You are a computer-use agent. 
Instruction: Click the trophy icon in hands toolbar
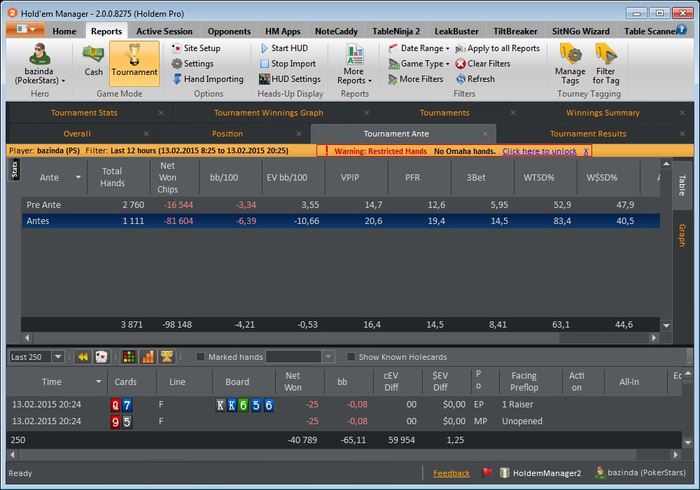167,357
